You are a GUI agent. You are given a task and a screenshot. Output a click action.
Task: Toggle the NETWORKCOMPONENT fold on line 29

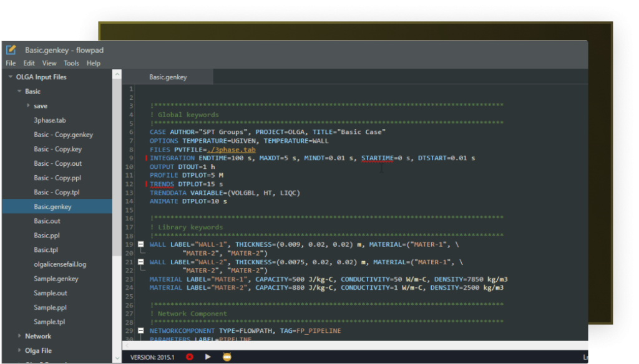pos(141,331)
